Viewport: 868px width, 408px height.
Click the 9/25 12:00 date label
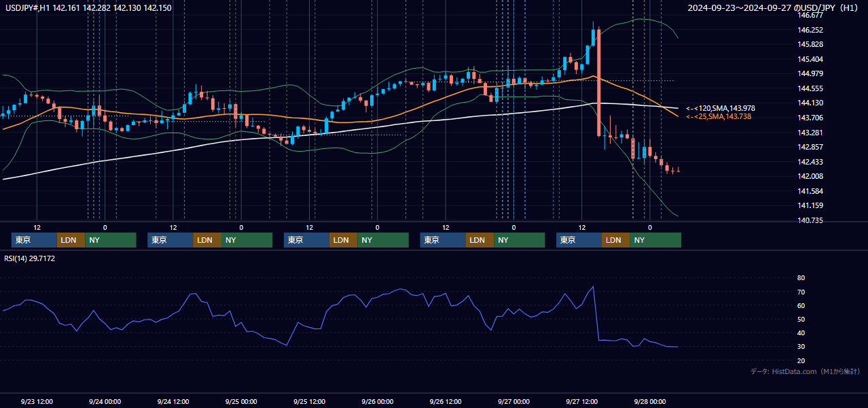coord(309,401)
